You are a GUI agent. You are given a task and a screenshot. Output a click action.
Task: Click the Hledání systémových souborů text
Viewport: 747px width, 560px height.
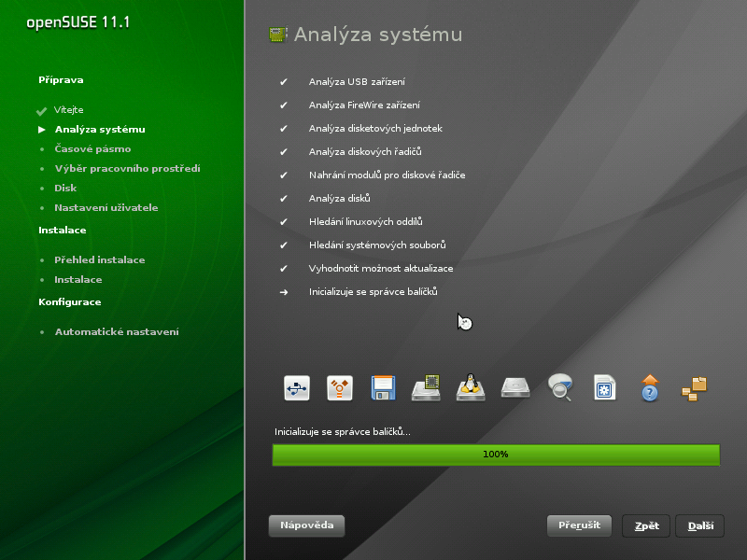[377, 245]
